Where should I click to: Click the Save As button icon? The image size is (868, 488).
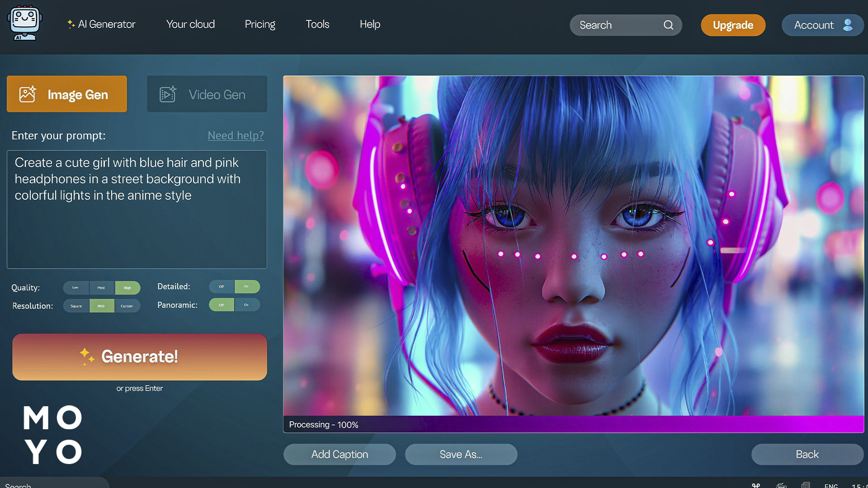tap(461, 454)
